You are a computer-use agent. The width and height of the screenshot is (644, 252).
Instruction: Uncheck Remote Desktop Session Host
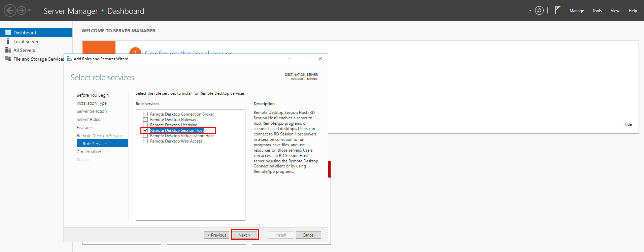pos(145,130)
